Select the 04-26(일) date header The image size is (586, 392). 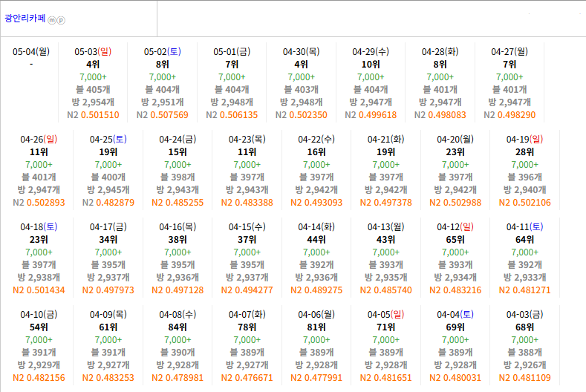39,140
